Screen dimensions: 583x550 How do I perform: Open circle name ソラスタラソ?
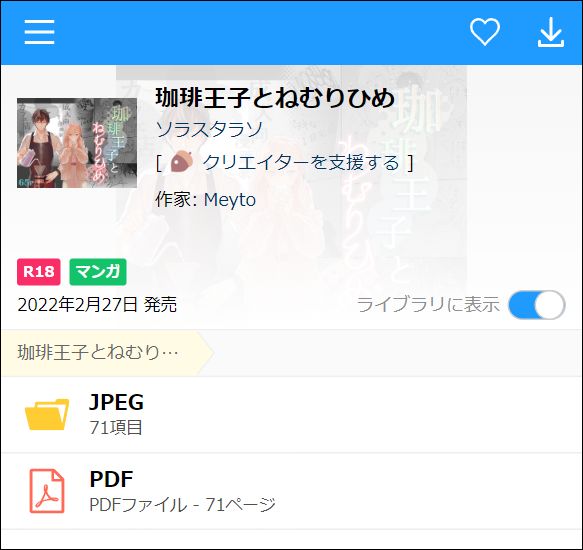click(x=209, y=129)
